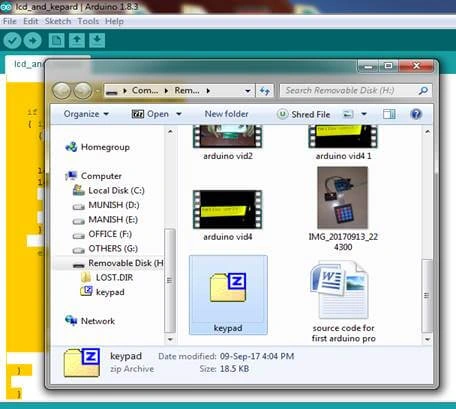Open the Arduino Sketch menu

coord(58,21)
